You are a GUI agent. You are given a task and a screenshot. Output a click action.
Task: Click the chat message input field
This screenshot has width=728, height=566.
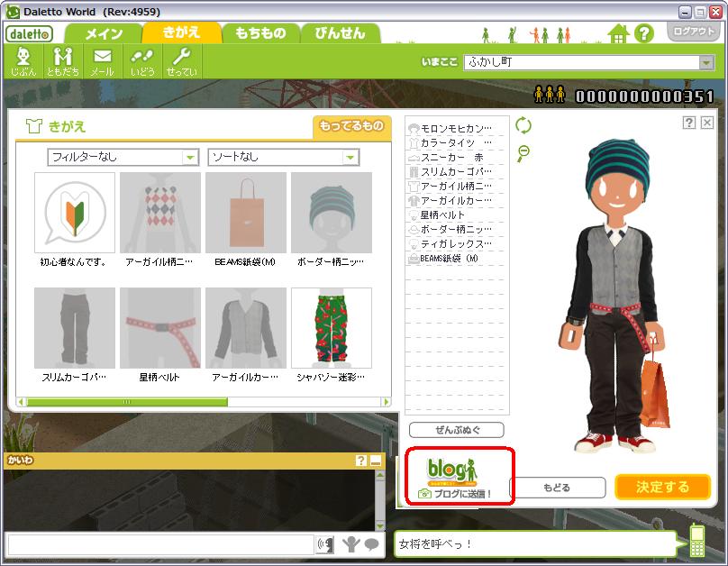coord(161,544)
